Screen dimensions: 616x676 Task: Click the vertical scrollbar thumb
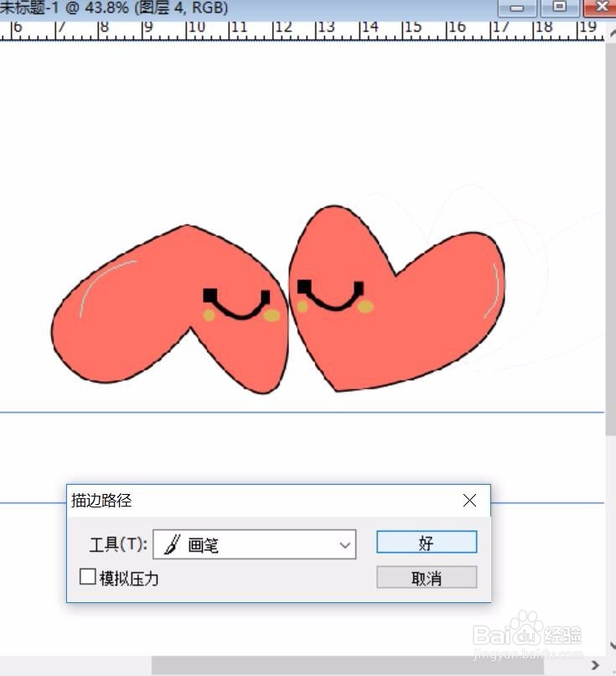coord(610,239)
